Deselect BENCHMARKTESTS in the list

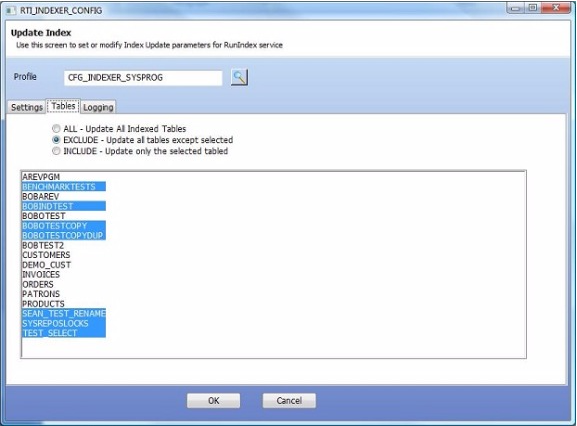tap(64, 187)
